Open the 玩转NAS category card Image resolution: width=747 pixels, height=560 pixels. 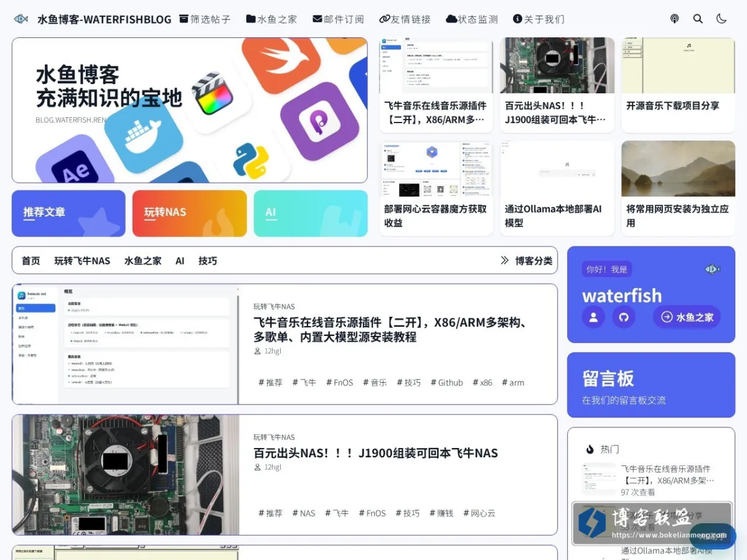point(190,213)
